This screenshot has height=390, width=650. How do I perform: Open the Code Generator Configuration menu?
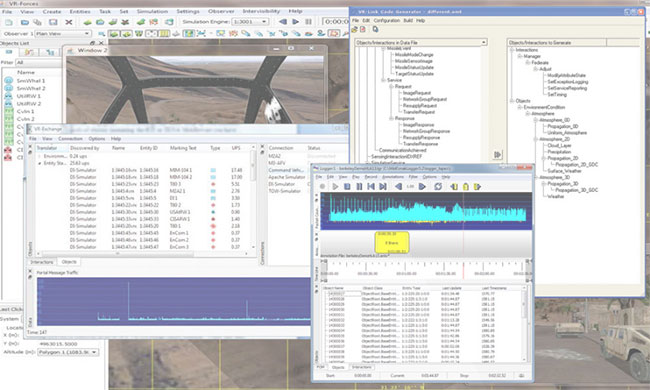tap(386, 20)
